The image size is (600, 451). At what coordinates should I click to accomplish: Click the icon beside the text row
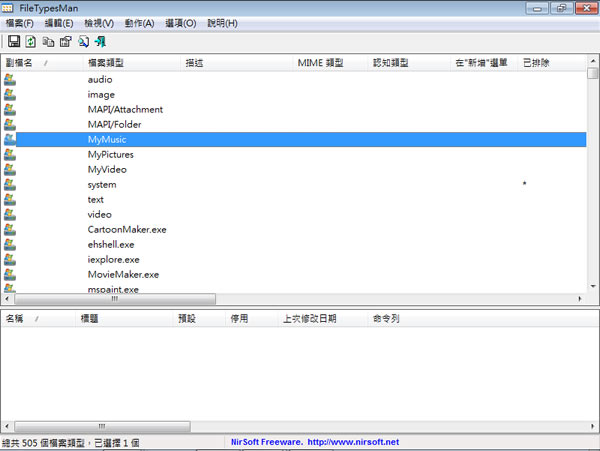[x=10, y=199]
